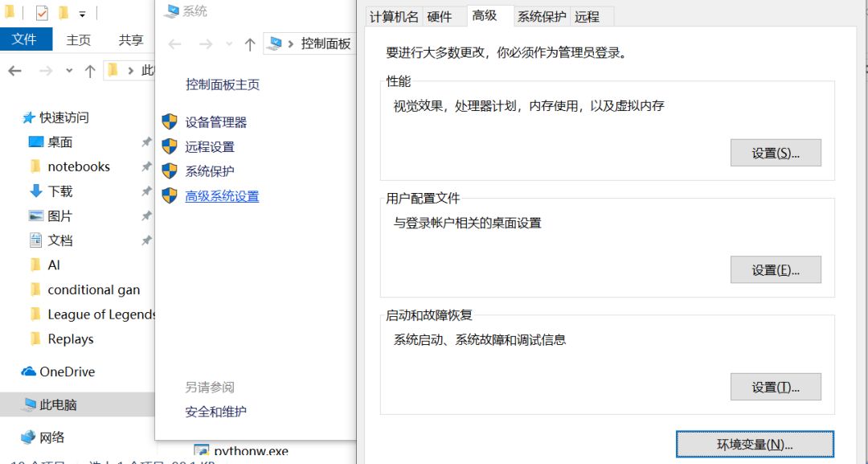This screenshot has height=464, width=868.
Task: Click the folder icon in Explorer address bar
Action: click(x=113, y=70)
